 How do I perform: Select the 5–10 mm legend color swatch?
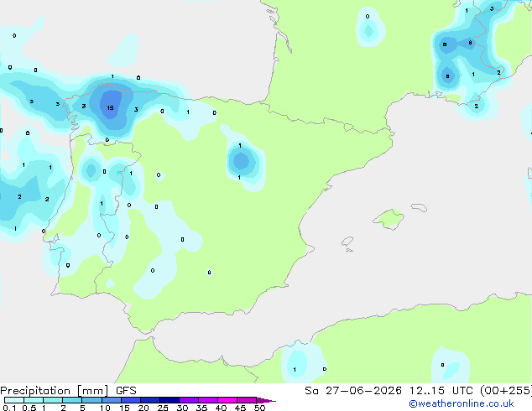pyautogui.click(x=91, y=400)
